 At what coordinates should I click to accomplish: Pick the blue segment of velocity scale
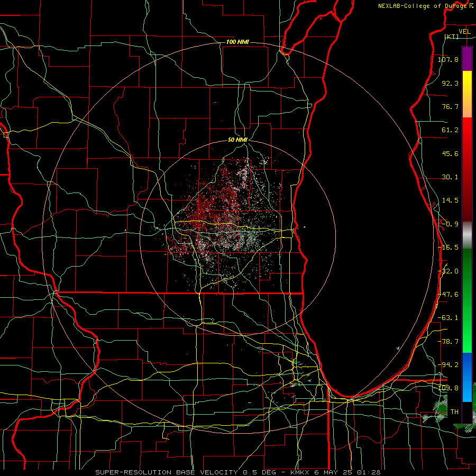click(467, 377)
